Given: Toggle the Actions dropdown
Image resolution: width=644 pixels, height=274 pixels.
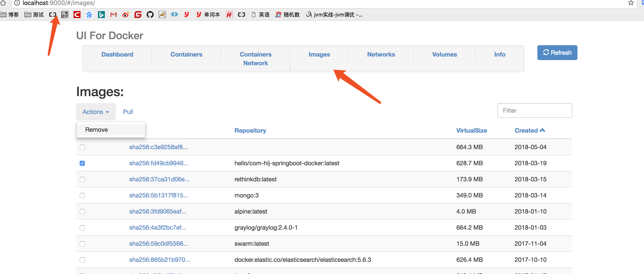Looking at the screenshot, I should click(x=96, y=112).
